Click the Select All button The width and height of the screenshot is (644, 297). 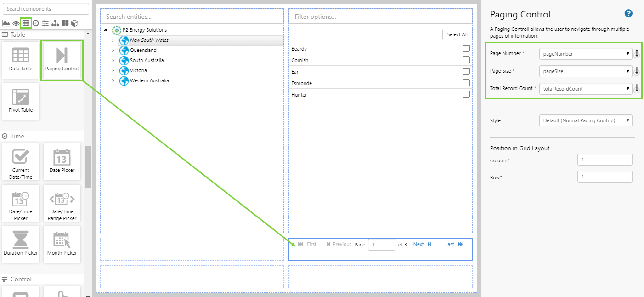tap(457, 34)
